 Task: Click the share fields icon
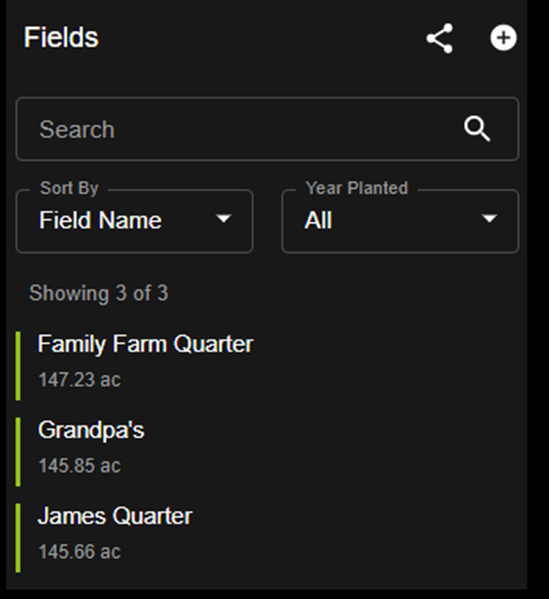[x=440, y=38]
